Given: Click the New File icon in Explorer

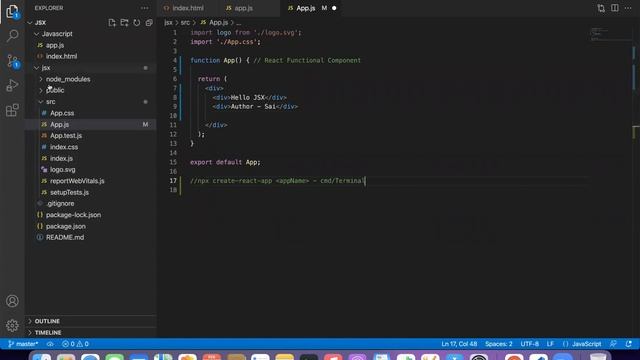Looking at the screenshot, I should click(x=112, y=23).
